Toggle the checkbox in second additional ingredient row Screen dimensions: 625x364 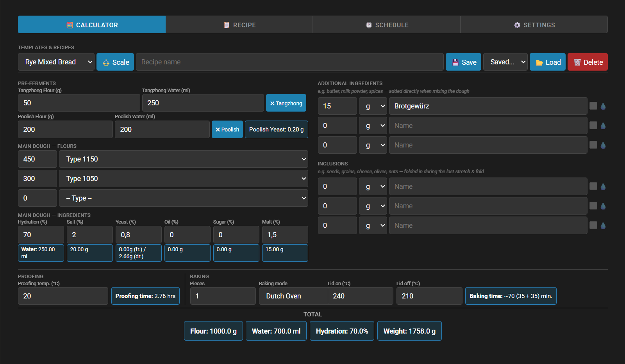593,125
